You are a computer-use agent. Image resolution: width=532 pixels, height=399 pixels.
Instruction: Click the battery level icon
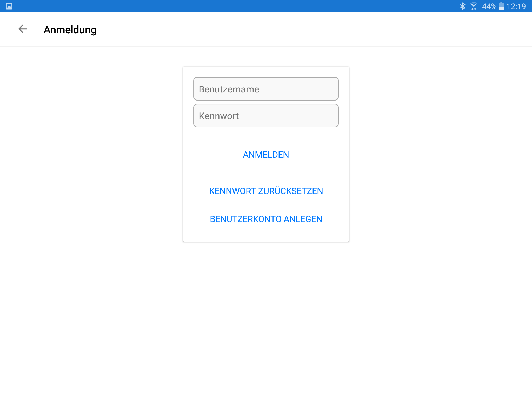(x=501, y=6)
